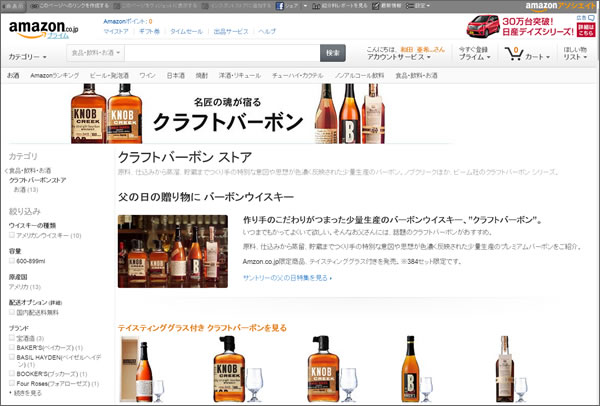Open the 食品・飲料・お酒 search category dropdown

tap(96, 52)
